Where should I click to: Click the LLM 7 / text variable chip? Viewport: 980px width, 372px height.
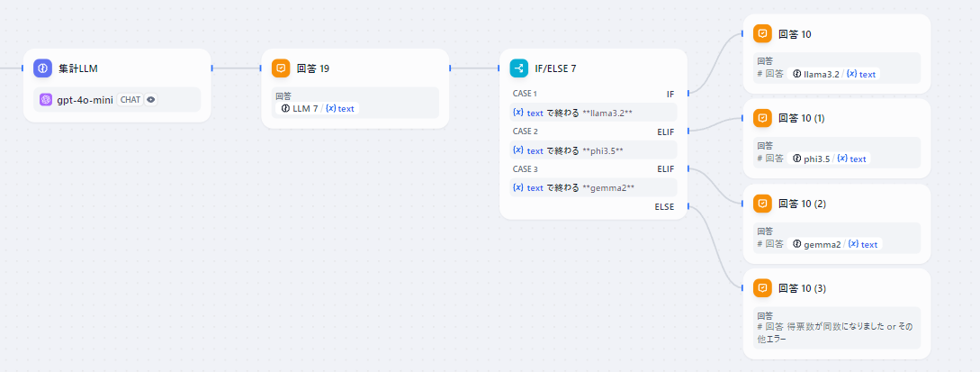click(318, 108)
